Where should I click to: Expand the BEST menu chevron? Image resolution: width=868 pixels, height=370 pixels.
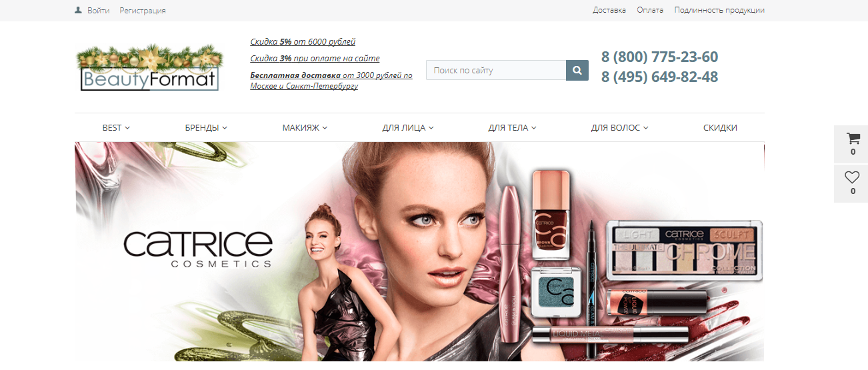(x=127, y=128)
